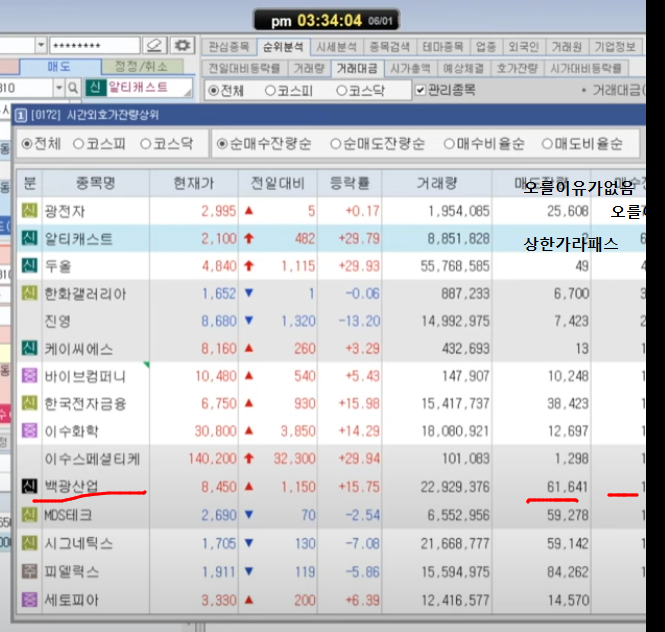
Task: Click the window number 1 icon in title bar
Action: tap(21, 115)
